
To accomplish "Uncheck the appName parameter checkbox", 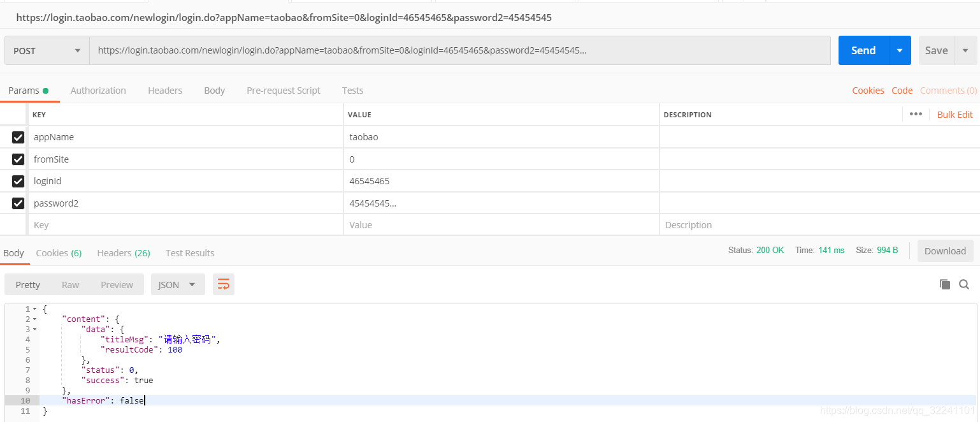I will point(18,137).
